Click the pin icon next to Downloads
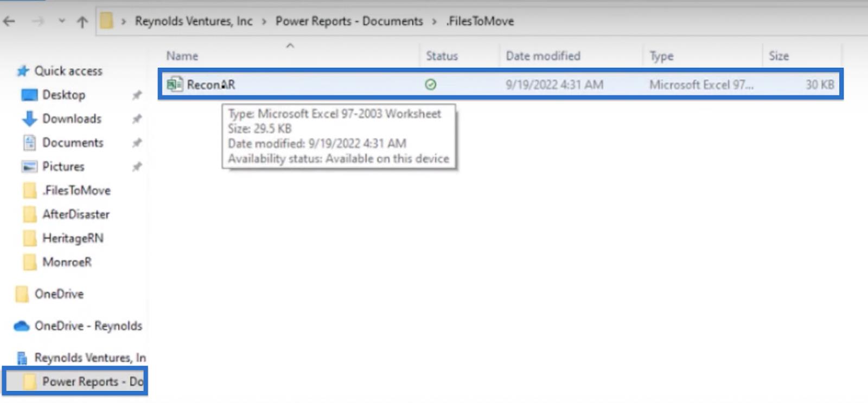The width and height of the screenshot is (868, 403). [137, 119]
